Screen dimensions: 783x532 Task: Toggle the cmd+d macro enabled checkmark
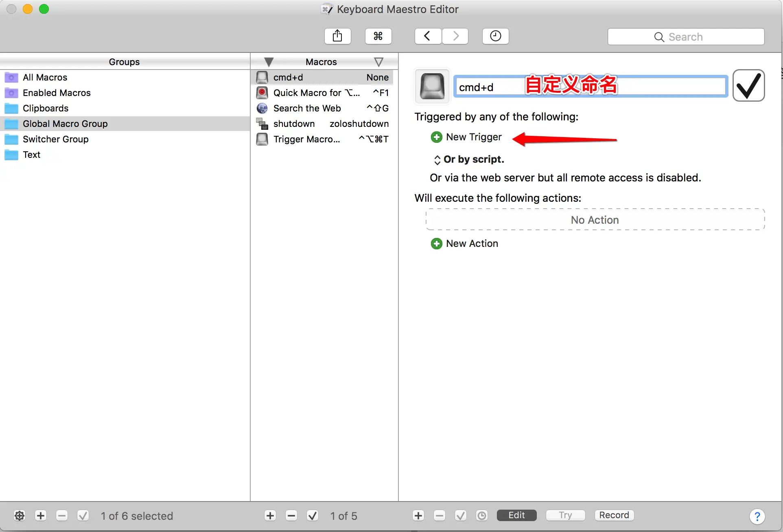[x=748, y=85]
